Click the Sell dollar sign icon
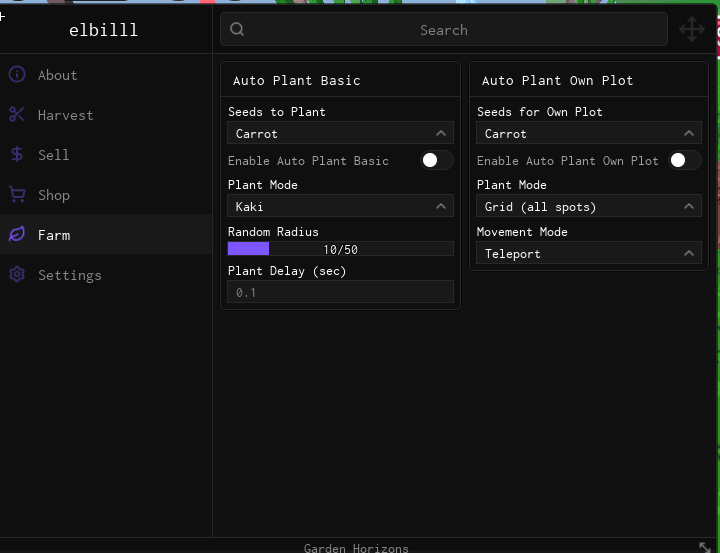Screen dimensions: 720x553 pos(17,154)
